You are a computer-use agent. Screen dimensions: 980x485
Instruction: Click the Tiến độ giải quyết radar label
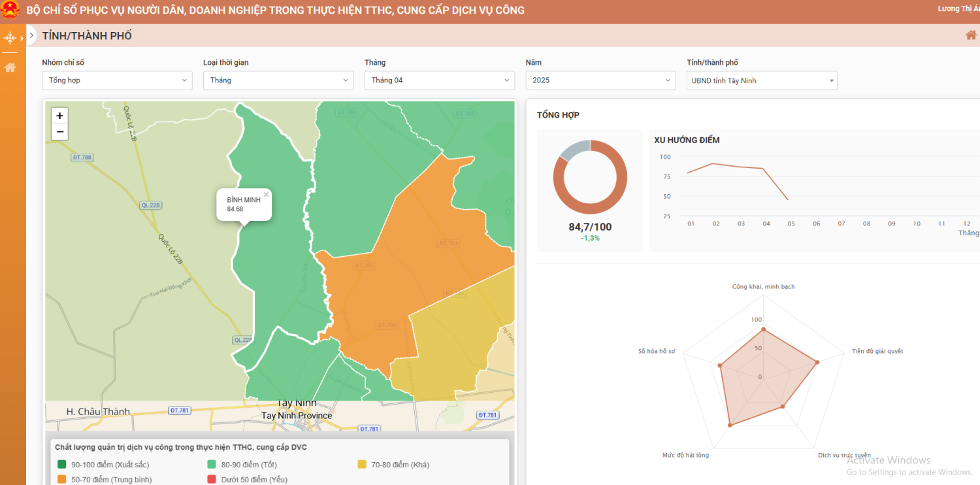click(x=877, y=352)
